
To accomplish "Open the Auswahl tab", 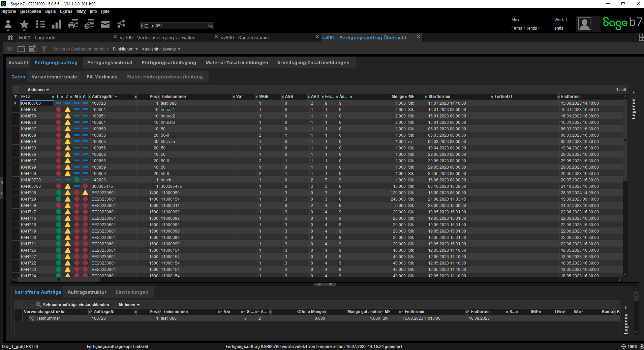I will click(18, 63).
